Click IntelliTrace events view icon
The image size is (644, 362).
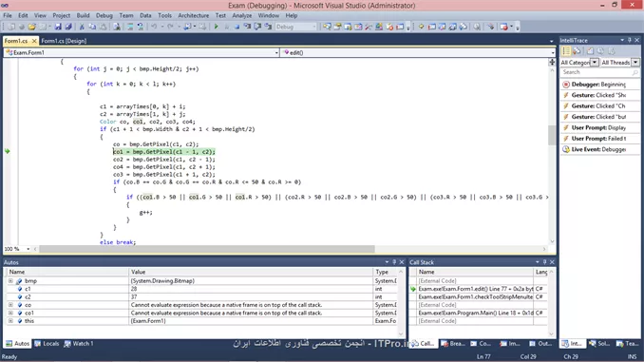point(566,51)
